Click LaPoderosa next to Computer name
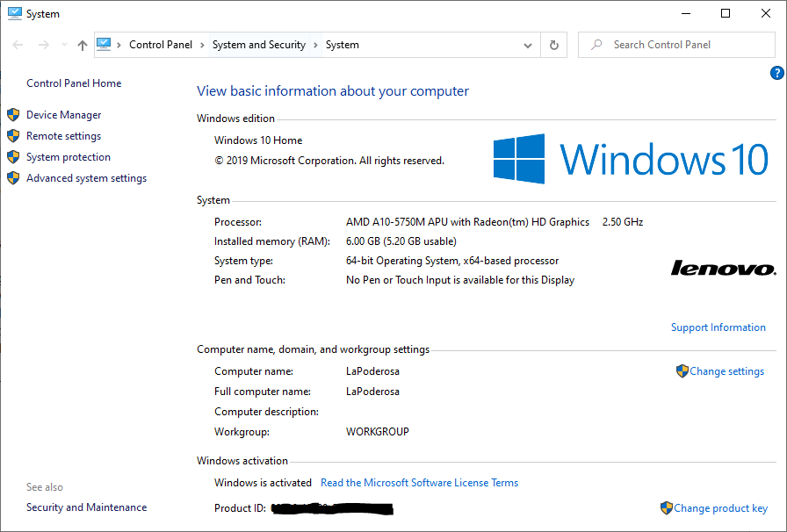 373,371
